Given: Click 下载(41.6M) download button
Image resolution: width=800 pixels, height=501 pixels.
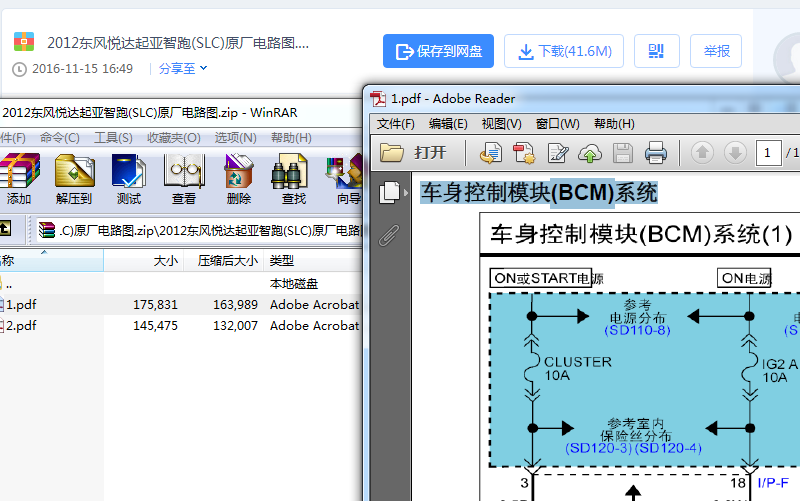Looking at the screenshot, I should pyautogui.click(x=564, y=51).
